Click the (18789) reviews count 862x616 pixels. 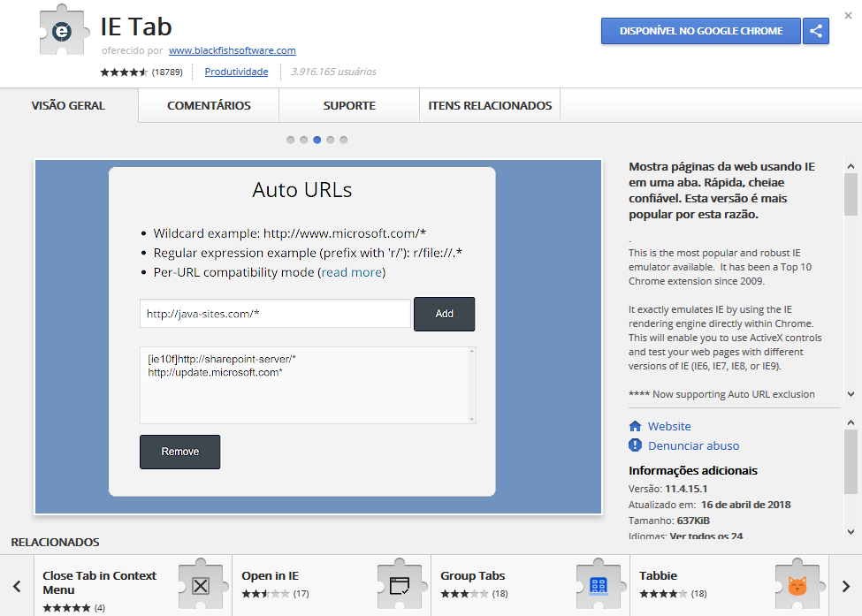pyautogui.click(x=167, y=72)
